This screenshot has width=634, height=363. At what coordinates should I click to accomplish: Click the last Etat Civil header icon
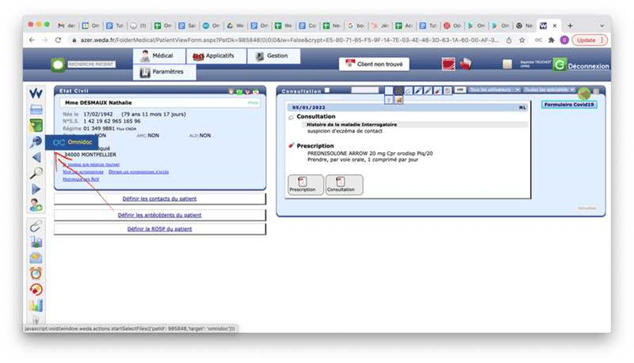[256, 91]
